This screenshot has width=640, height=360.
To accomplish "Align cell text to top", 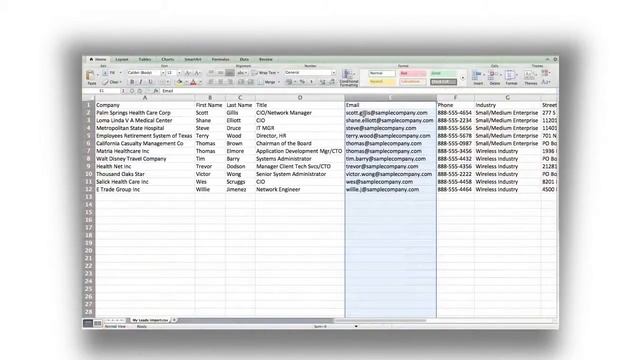I will tap(211, 73).
